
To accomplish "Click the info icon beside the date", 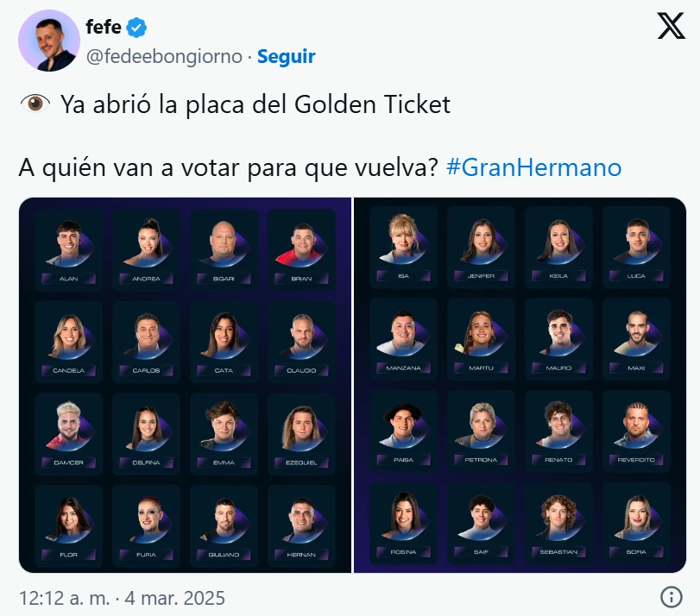I will point(671,597).
